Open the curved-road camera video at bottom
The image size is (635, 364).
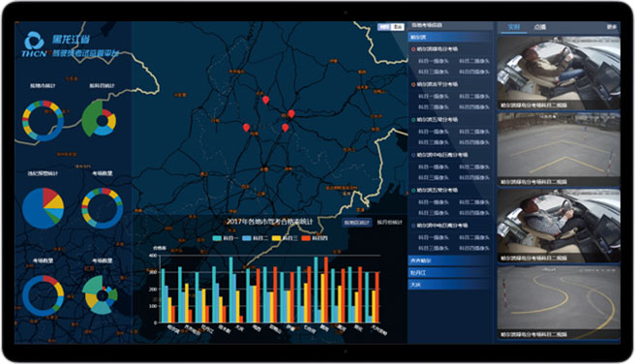click(559, 302)
